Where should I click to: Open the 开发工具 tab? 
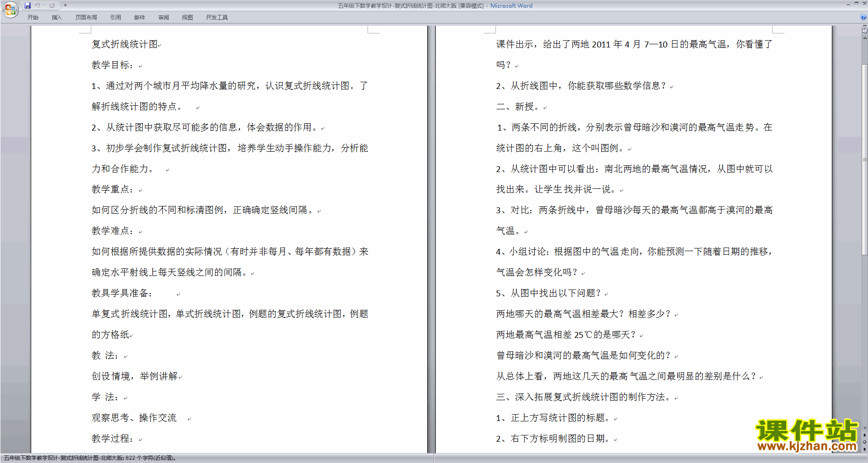(217, 18)
